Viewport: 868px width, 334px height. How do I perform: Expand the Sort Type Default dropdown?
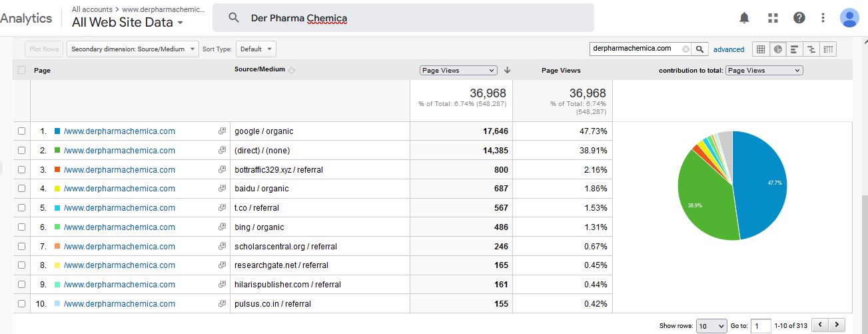[256, 49]
